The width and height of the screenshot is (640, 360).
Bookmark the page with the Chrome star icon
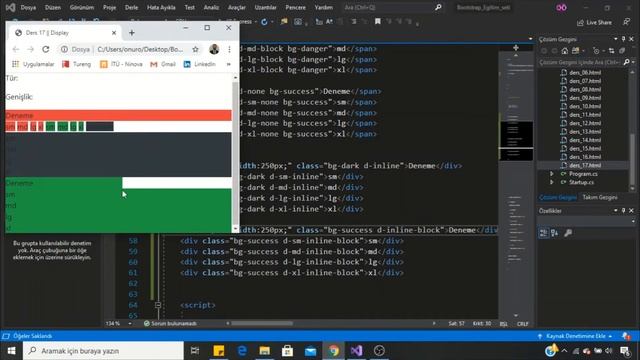point(196,49)
